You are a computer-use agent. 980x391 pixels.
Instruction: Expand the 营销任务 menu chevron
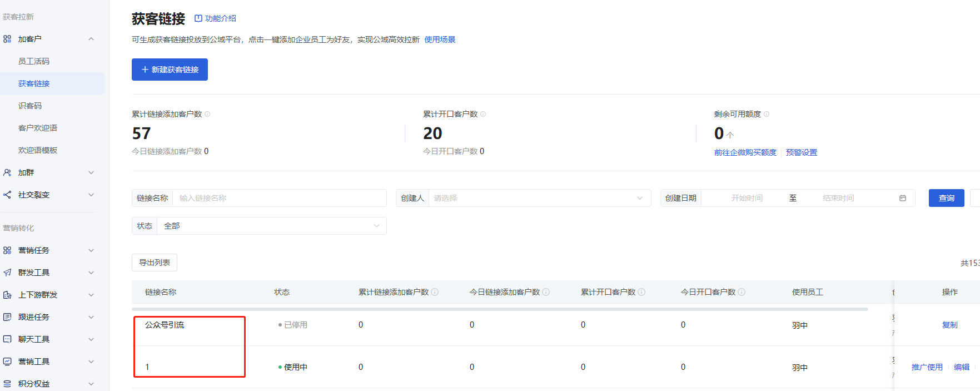(91, 250)
